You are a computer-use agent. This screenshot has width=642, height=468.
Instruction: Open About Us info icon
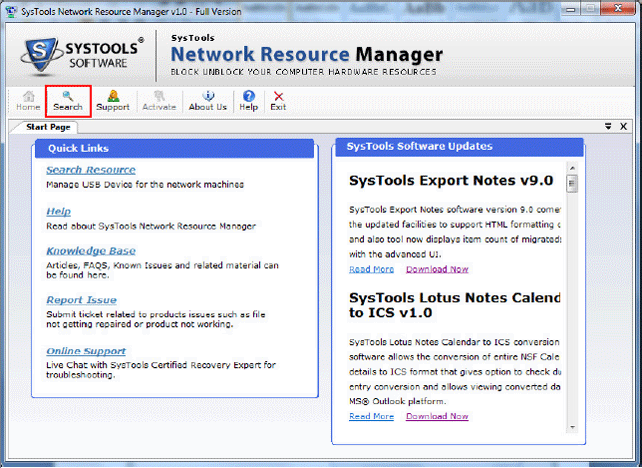pyautogui.click(x=208, y=101)
